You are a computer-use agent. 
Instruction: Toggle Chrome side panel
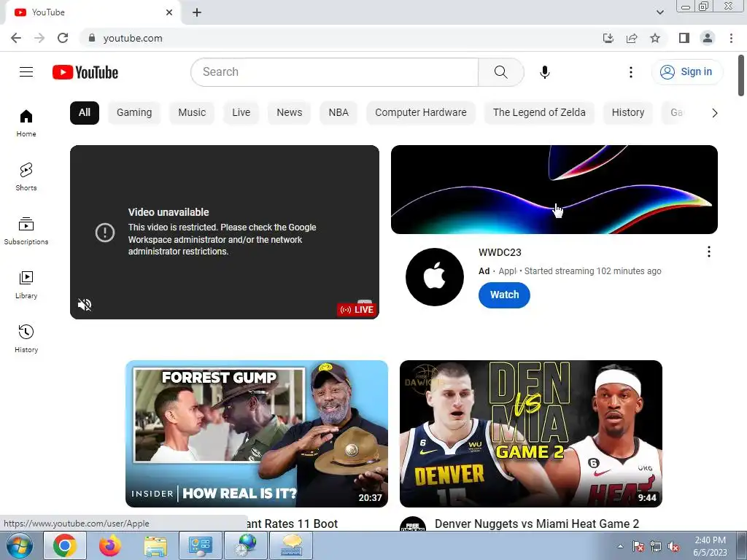point(684,38)
